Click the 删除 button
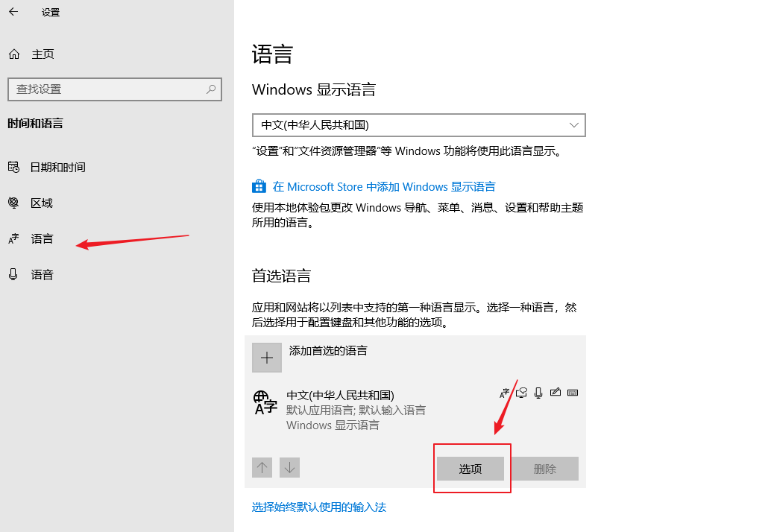The width and height of the screenshot is (768, 532). [544, 469]
